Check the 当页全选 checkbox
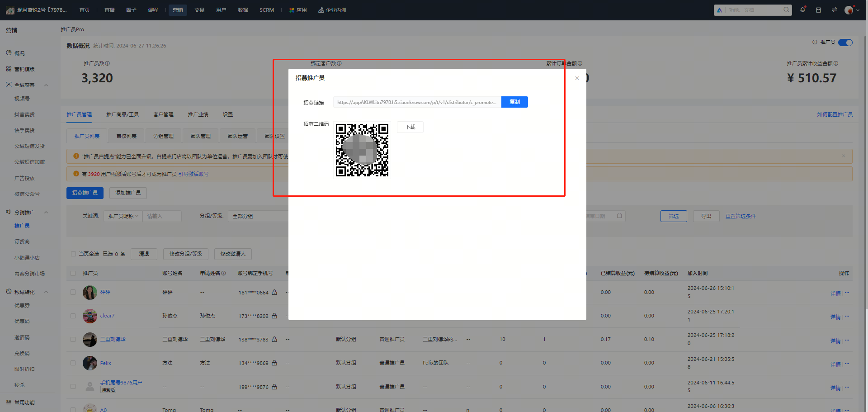 point(73,254)
